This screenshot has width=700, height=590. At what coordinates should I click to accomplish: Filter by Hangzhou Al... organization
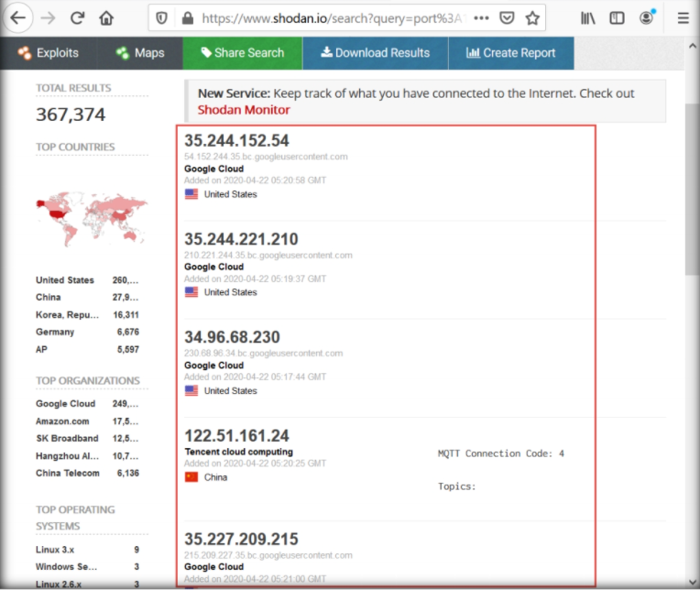(67, 456)
